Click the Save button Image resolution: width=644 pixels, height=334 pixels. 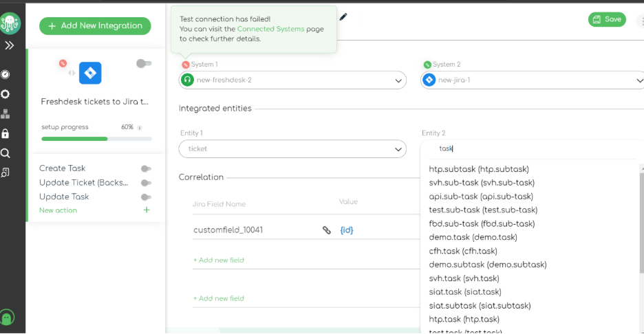pos(607,19)
